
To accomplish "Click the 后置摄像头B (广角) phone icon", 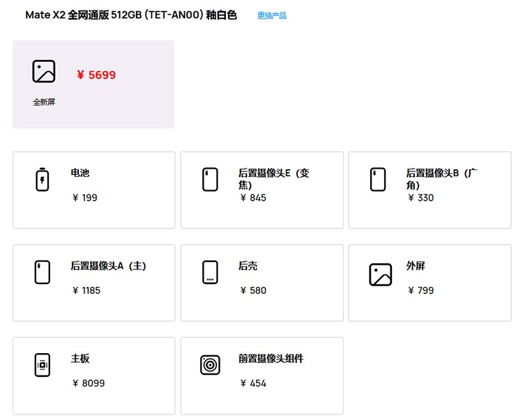I will coord(378,180).
